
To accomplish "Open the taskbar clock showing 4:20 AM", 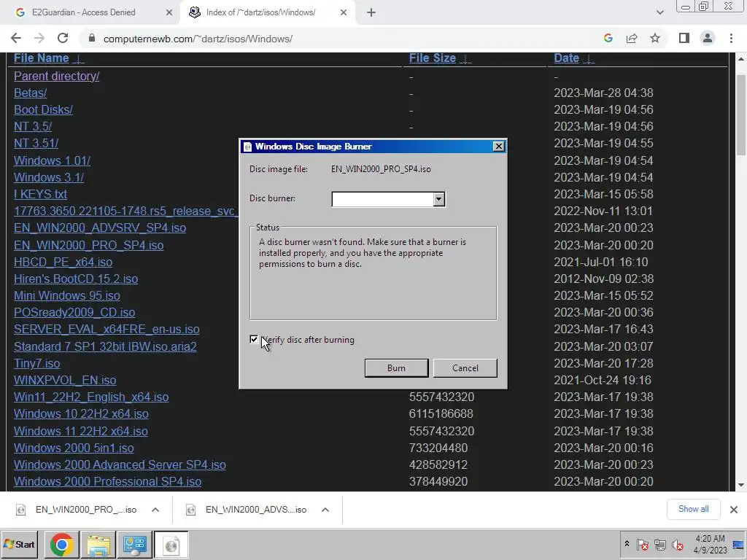I will tap(711, 544).
